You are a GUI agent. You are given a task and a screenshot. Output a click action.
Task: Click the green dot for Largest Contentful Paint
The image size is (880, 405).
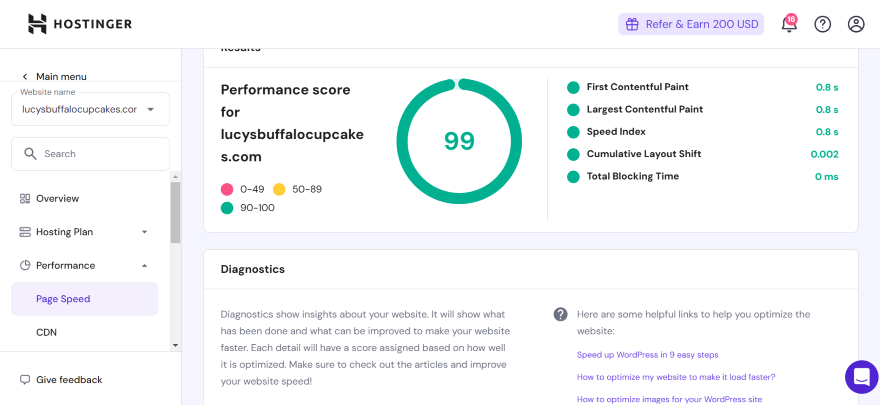(x=573, y=110)
